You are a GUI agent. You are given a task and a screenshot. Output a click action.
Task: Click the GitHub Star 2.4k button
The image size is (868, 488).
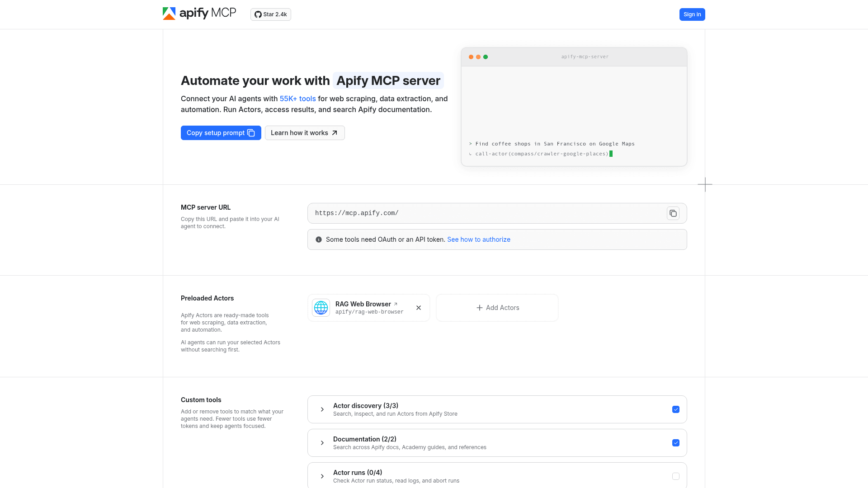tap(271, 14)
